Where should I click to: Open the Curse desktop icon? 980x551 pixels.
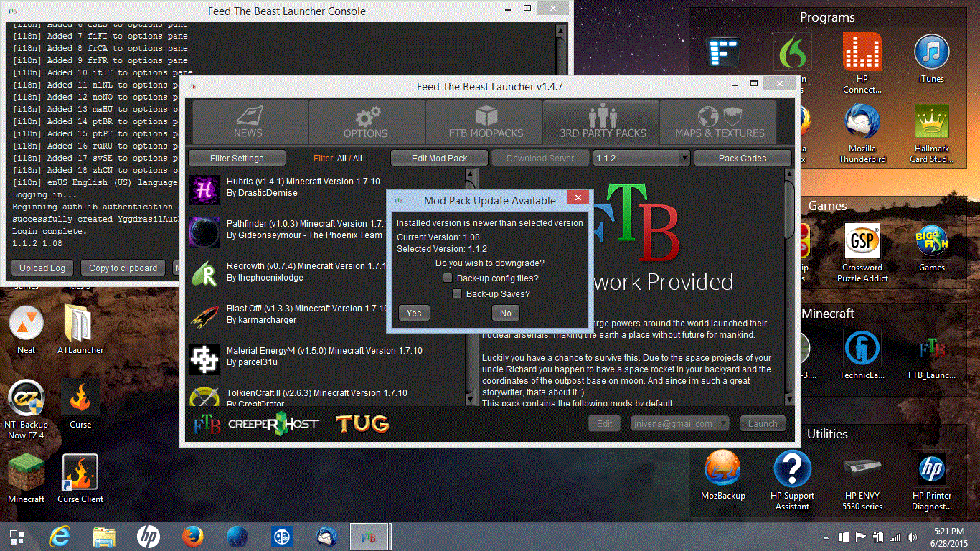(80, 405)
